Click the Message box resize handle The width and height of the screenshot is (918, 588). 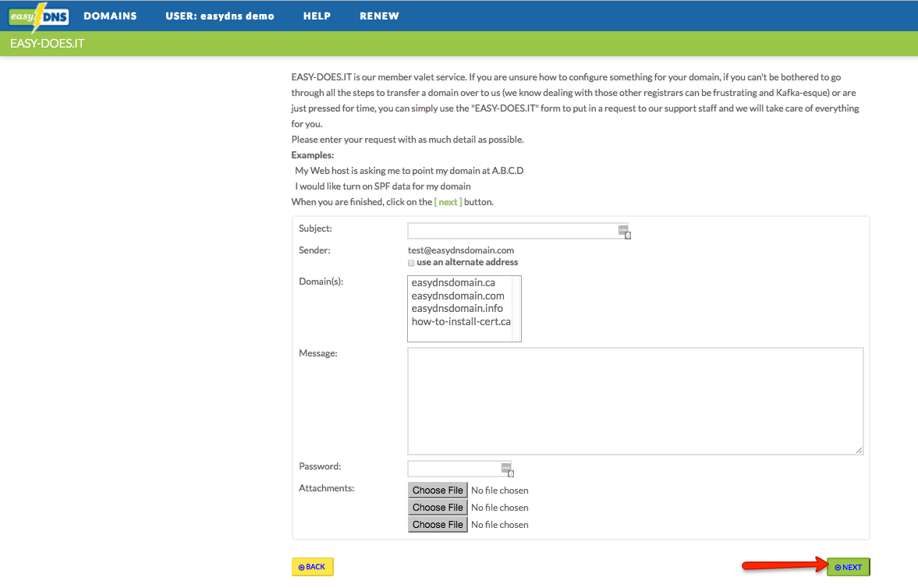click(858, 450)
